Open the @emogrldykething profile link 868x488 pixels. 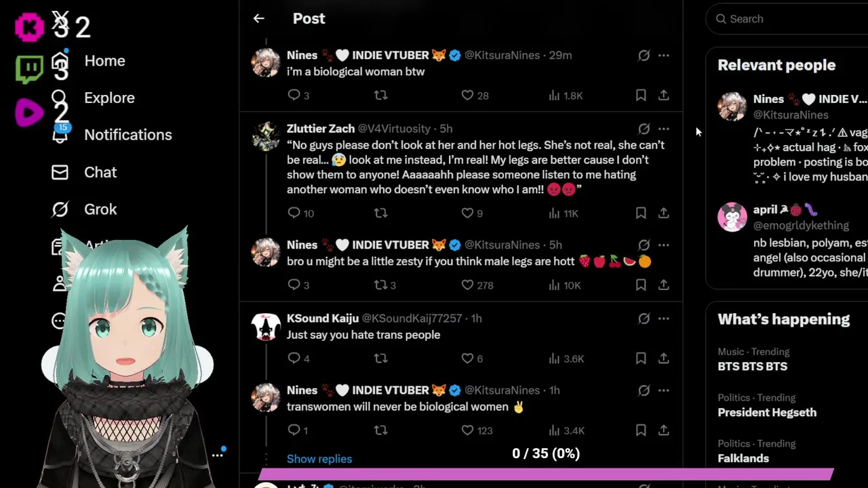click(x=801, y=226)
